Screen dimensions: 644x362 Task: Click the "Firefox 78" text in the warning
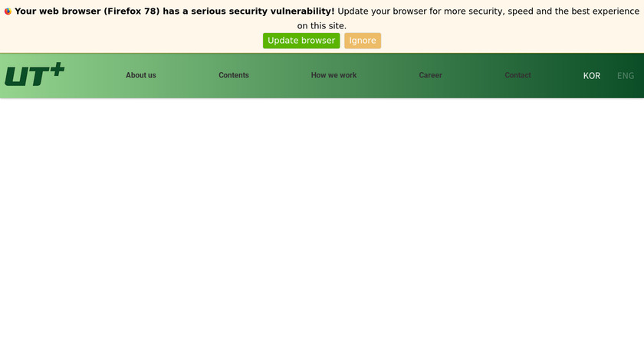(x=131, y=12)
